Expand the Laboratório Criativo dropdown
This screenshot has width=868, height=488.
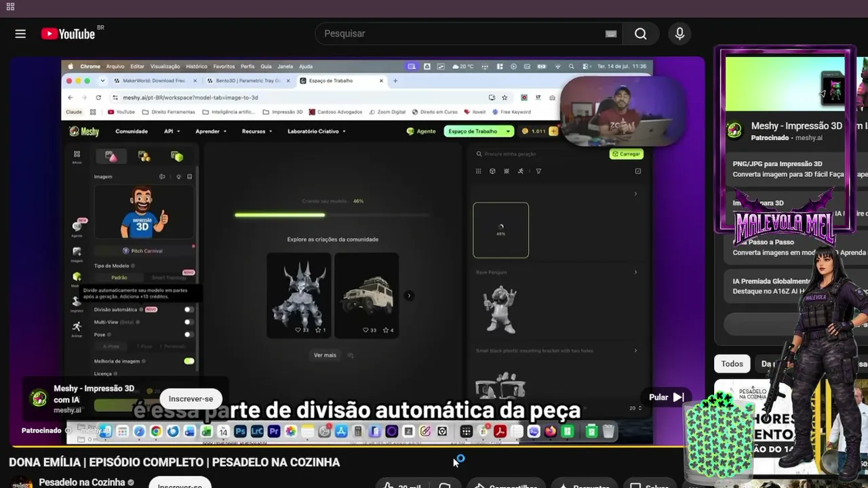tap(317, 131)
